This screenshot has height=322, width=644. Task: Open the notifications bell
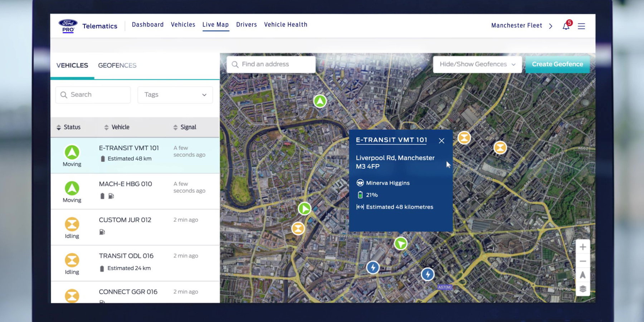566,26
